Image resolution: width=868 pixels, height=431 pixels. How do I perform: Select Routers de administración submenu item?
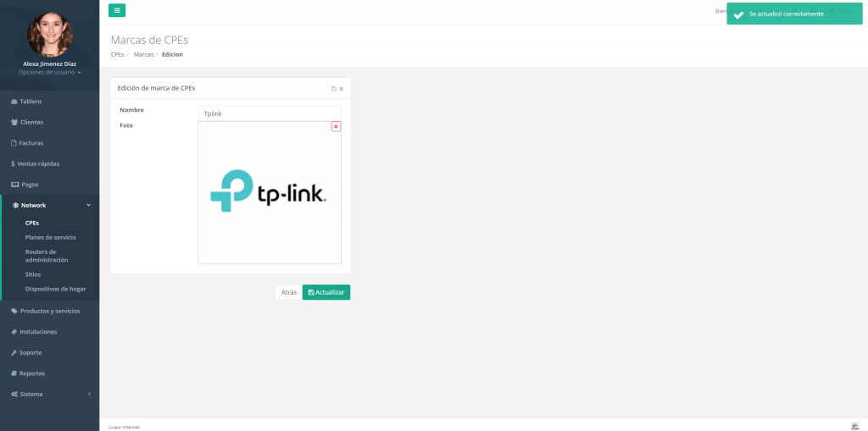[47, 256]
